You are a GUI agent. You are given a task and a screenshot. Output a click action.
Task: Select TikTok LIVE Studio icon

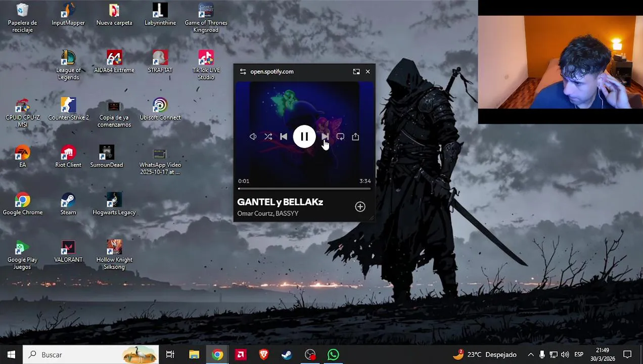pyautogui.click(x=206, y=65)
